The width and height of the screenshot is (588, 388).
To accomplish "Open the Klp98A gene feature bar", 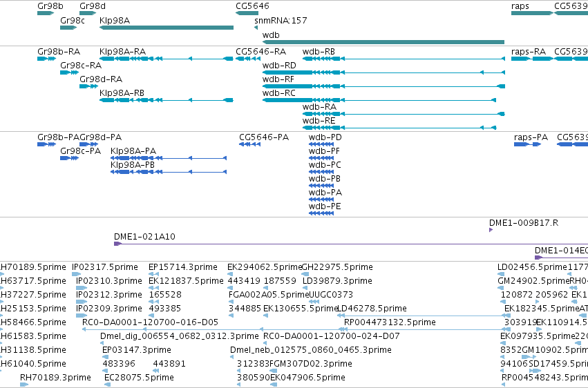I will 167,28.
